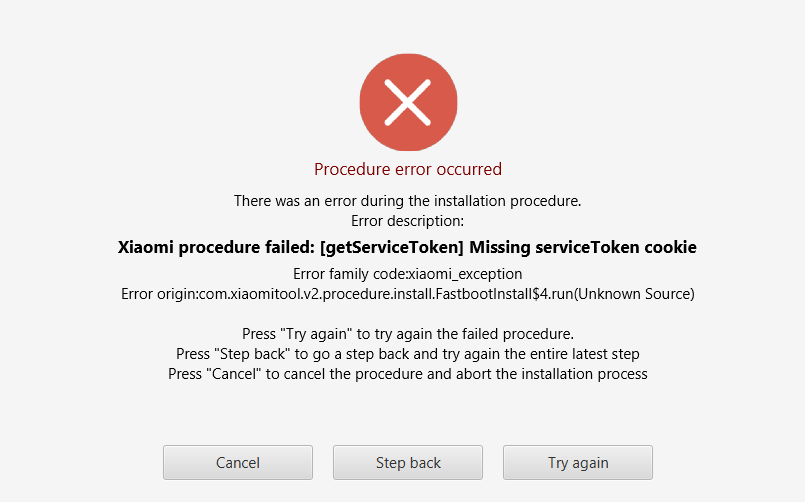Image resolution: width=805 pixels, height=502 pixels.
Task: Cancel the installation procedure
Action: tap(238, 462)
